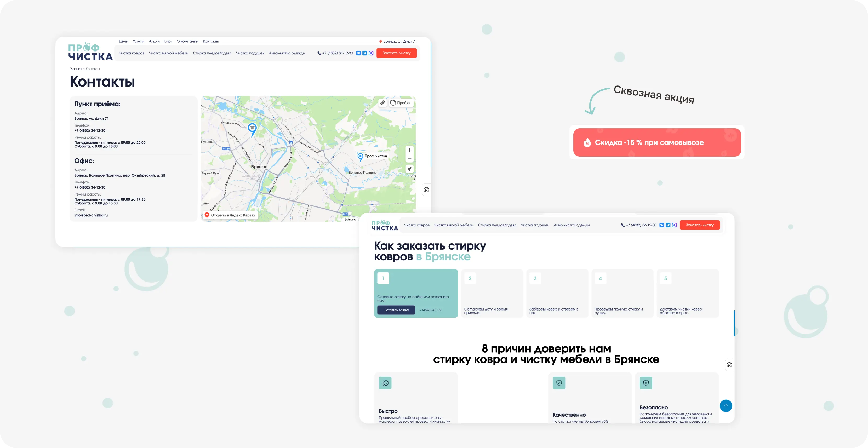
Task: Click the Быстро card clock icon
Action: pos(385,383)
